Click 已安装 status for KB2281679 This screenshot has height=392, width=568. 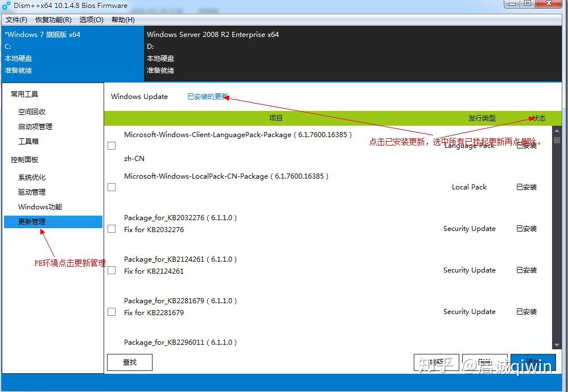[x=526, y=312]
